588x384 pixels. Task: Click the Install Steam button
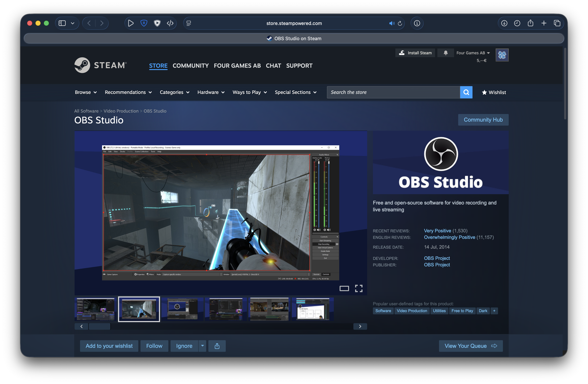[415, 53]
